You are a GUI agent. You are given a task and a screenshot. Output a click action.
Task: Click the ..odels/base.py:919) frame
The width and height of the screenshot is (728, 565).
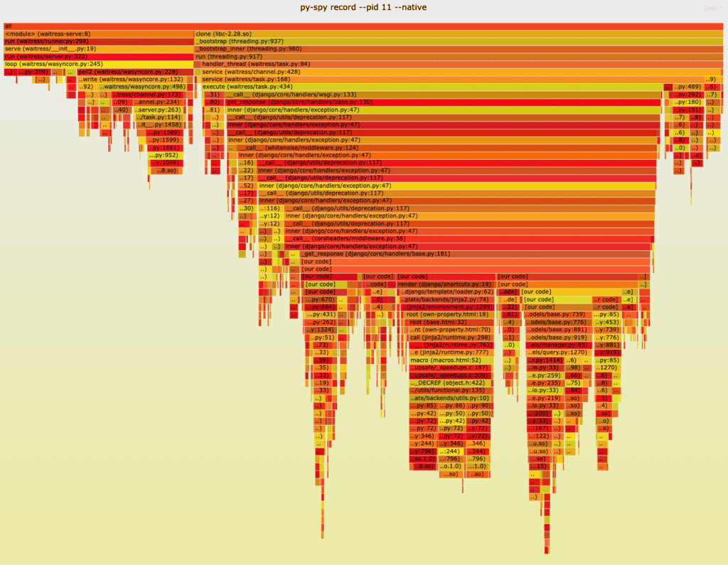point(559,338)
